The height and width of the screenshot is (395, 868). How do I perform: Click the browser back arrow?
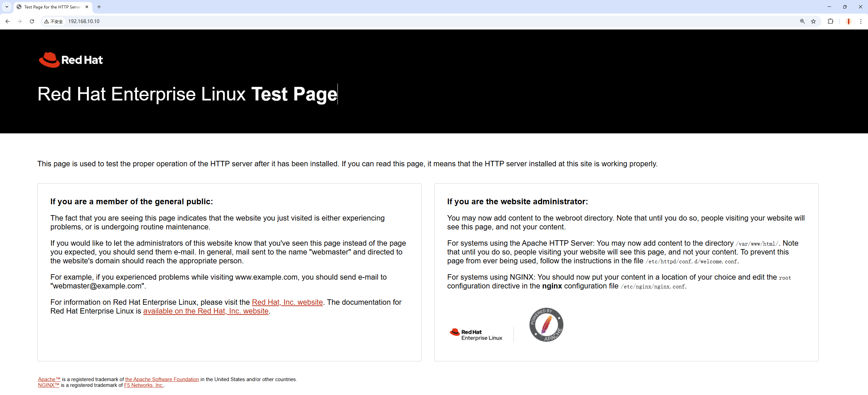coord(7,21)
